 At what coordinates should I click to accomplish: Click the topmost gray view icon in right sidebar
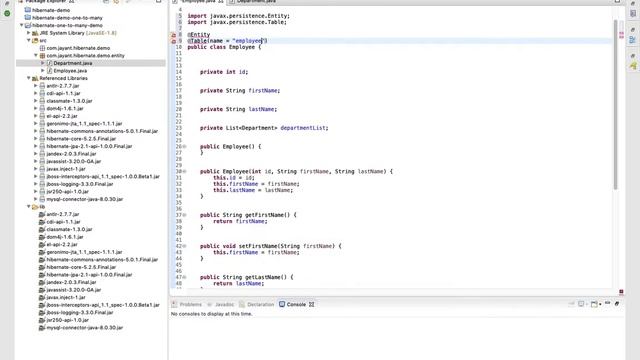tap(633, 13)
